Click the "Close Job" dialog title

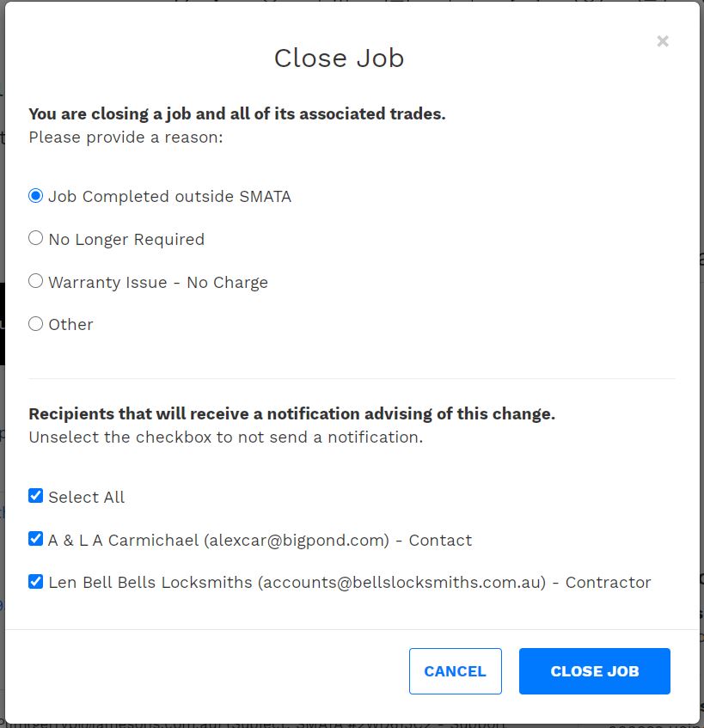[339, 58]
